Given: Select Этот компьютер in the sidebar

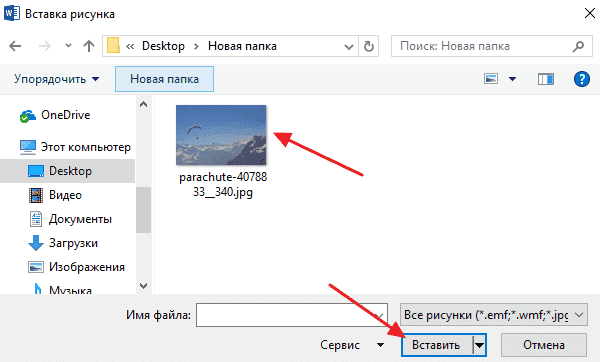Looking at the screenshot, I should 86,147.
